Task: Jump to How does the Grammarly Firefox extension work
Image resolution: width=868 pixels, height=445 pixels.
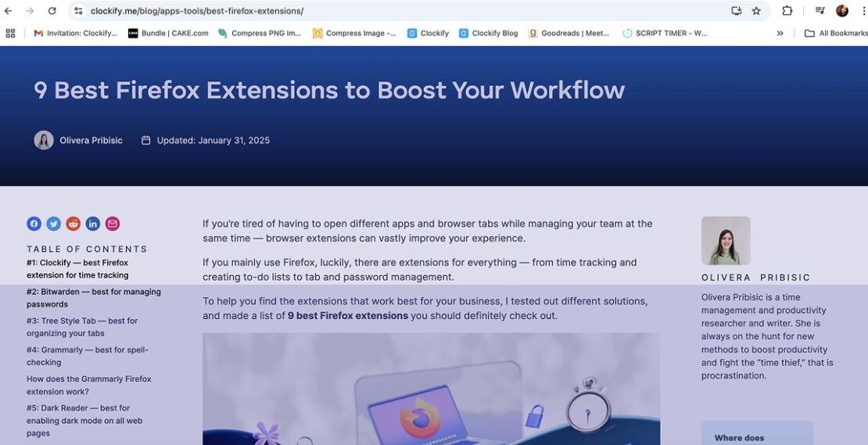Action: point(88,386)
